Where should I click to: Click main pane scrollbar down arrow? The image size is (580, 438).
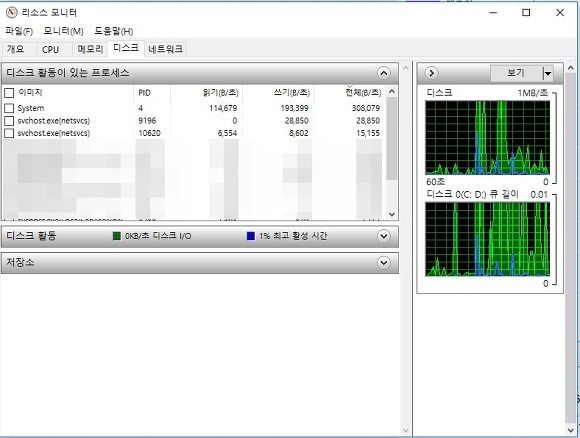(405, 430)
